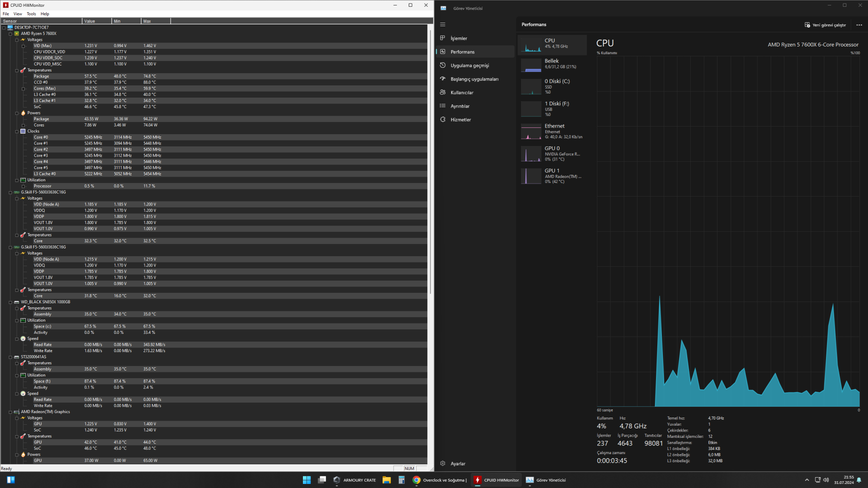Open Ayarlar (Settings) in Task Manager
Image resolution: width=868 pixels, height=488 pixels.
(458, 464)
